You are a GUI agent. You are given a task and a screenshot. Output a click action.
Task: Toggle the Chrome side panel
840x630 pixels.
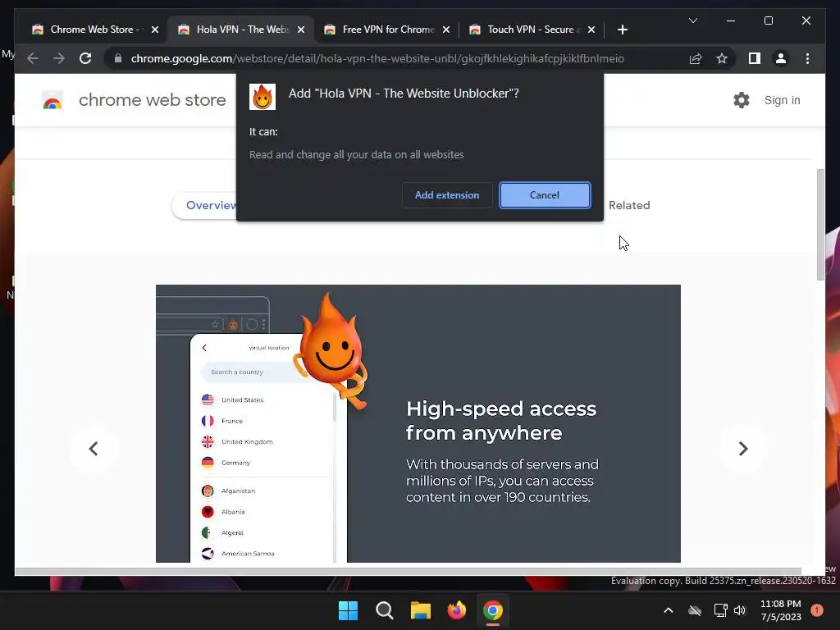[755, 58]
